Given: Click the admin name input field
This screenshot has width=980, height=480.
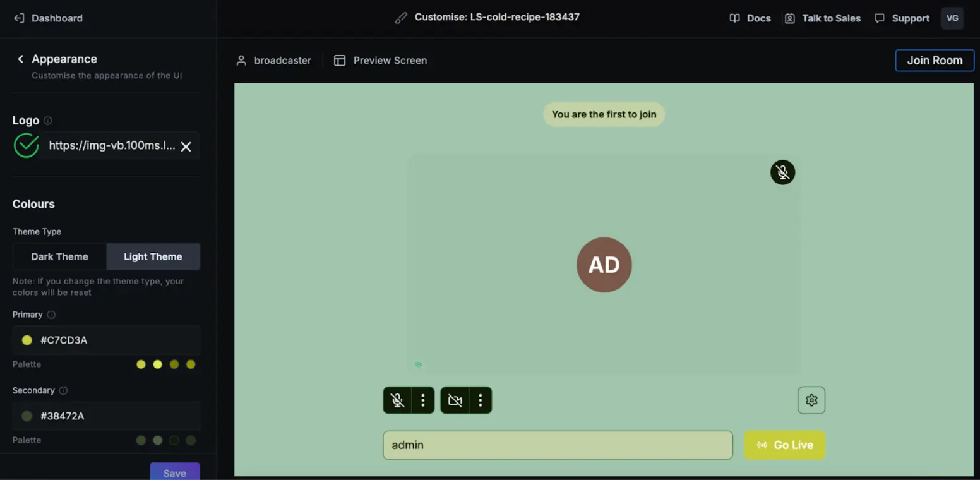Looking at the screenshot, I should (558, 445).
